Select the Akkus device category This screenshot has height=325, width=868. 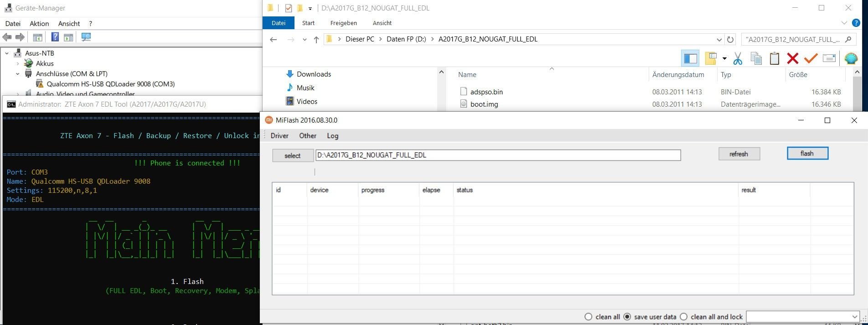[40, 63]
